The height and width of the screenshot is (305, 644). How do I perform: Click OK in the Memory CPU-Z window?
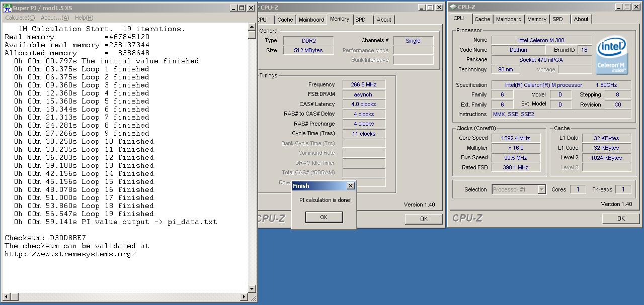tap(424, 219)
